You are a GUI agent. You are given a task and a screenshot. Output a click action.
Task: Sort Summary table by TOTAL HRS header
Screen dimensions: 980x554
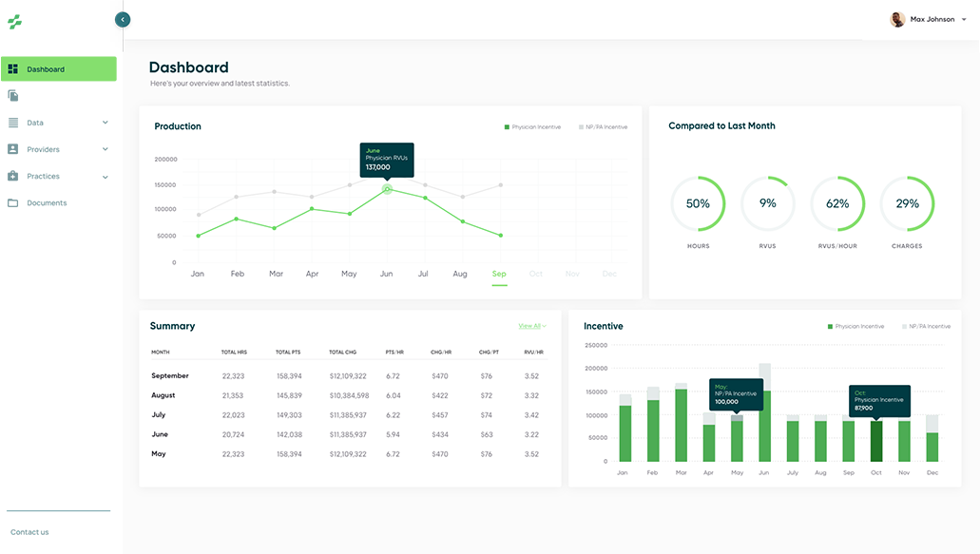234,353
